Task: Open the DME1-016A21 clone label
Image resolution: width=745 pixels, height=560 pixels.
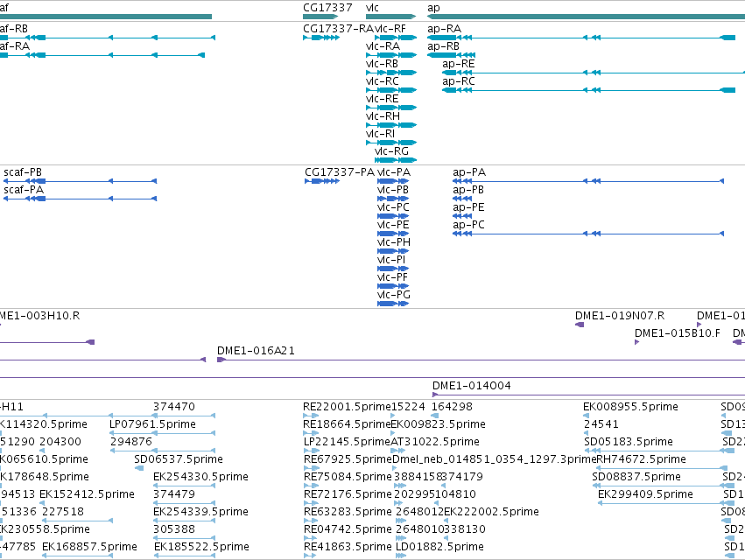Action: coord(256,351)
